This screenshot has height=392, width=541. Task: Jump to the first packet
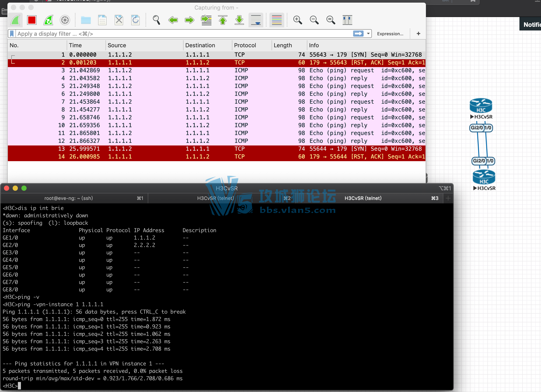[223, 20]
